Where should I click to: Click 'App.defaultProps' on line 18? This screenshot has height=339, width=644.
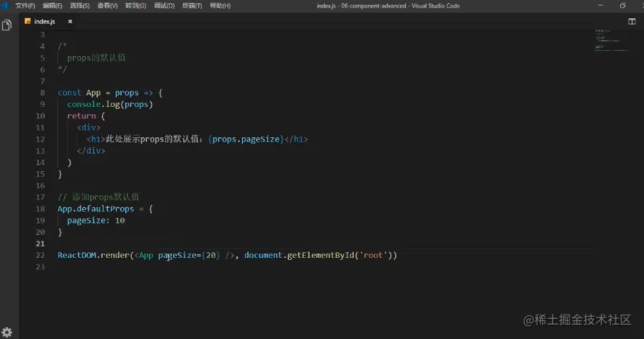click(95, 208)
